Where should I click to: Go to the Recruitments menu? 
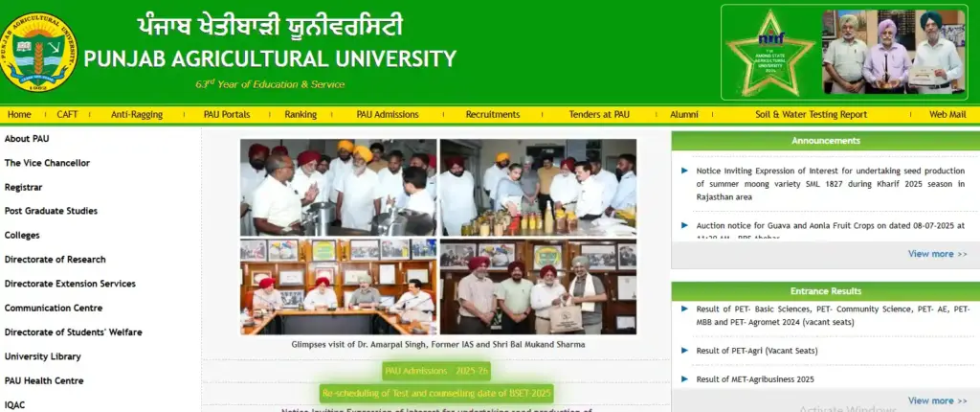click(x=492, y=114)
